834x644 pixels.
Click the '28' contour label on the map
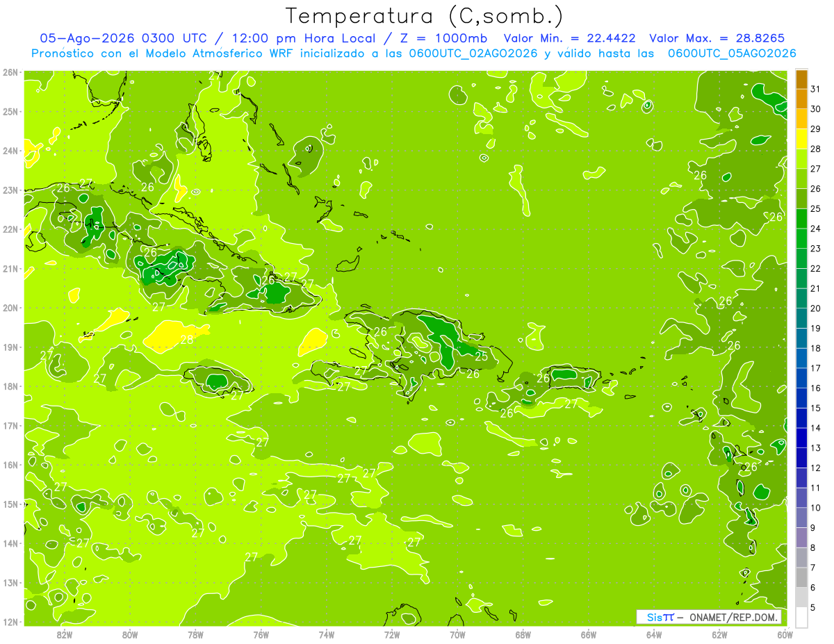click(x=187, y=340)
